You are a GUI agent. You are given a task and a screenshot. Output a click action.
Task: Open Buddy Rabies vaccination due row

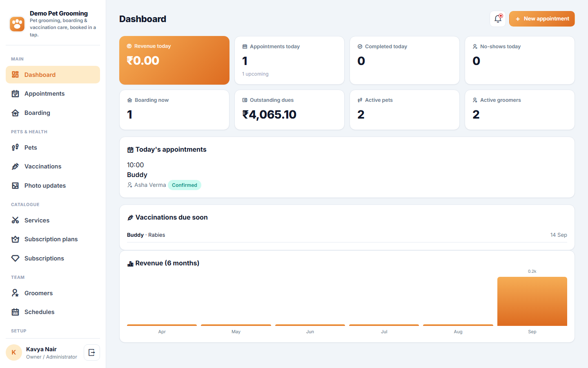347,235
